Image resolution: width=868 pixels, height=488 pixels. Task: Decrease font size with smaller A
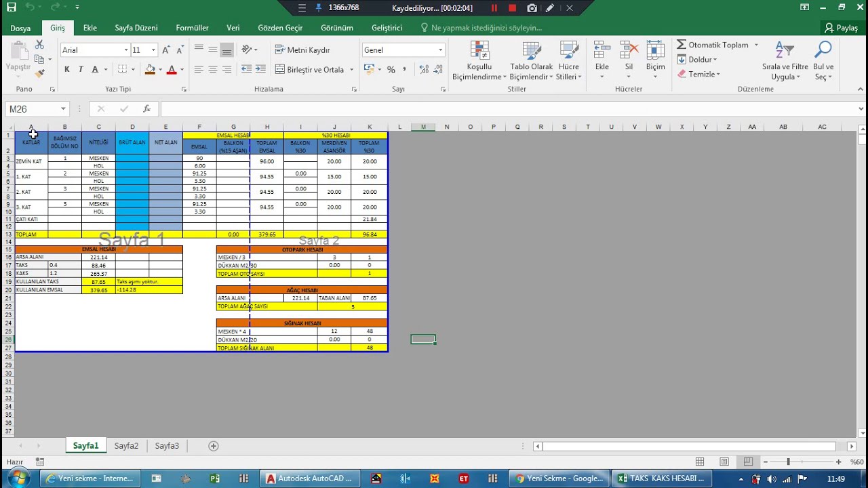[180, 50]
